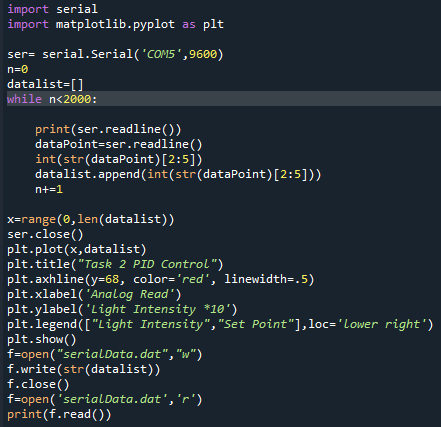This screenshot has height=427, width=441.
Task: Click the x=range(0,len(datalist)) line
Action: [91, 219]
